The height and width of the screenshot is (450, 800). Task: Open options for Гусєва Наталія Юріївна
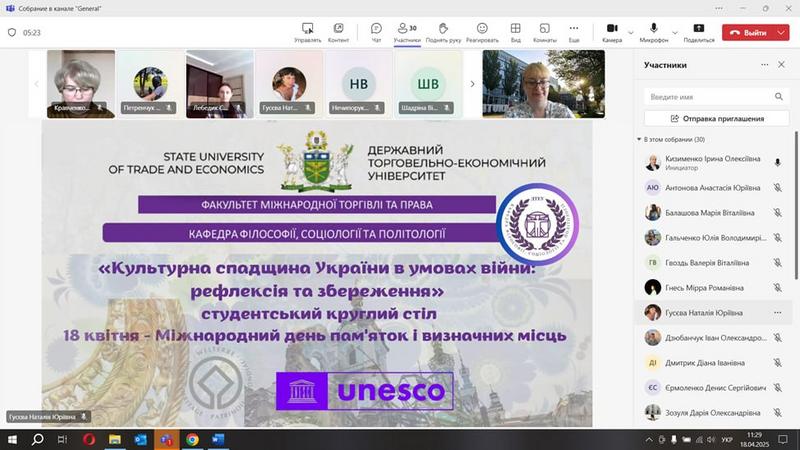(778, 313)
